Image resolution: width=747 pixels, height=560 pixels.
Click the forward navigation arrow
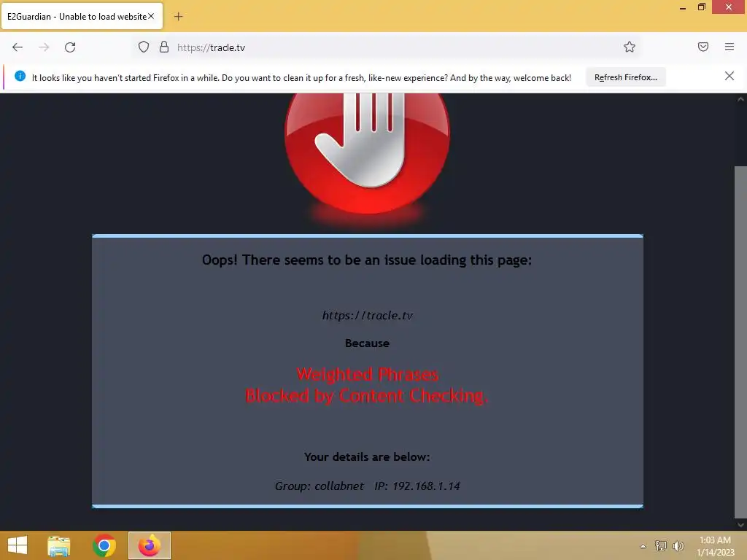click(44, 47)
